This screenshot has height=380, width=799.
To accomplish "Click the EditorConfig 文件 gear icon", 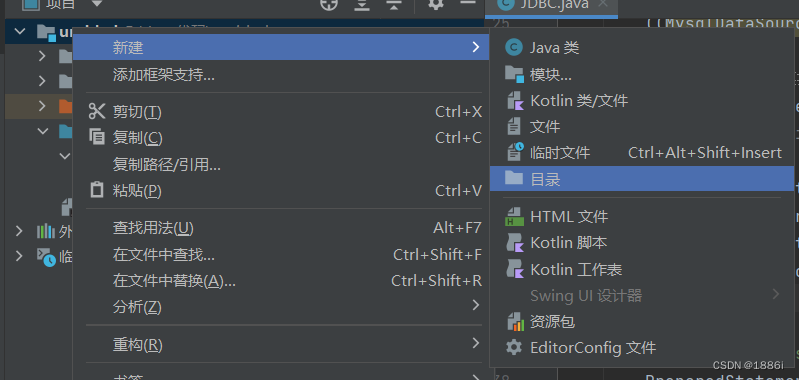I will coord(514,347).
